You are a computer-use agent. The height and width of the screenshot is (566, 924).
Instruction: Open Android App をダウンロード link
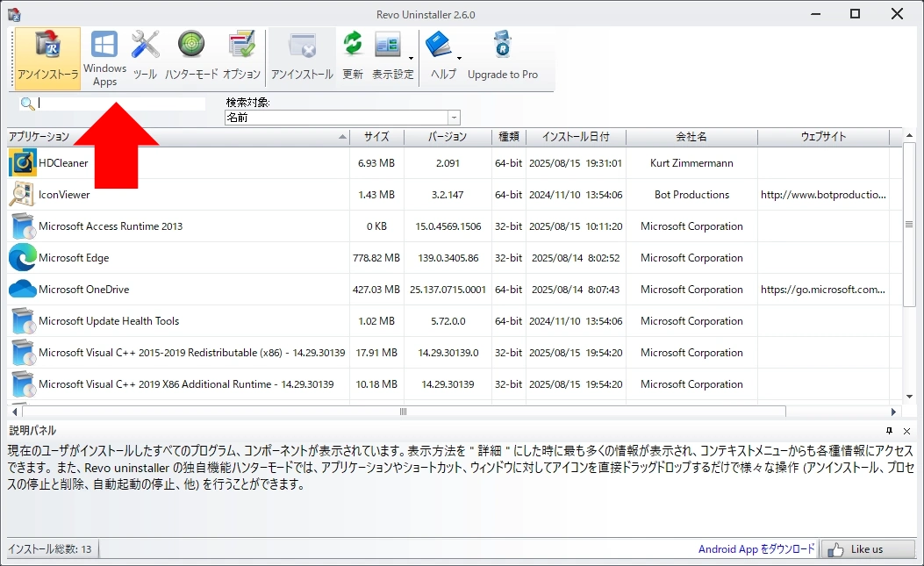[x=756, y=549]
